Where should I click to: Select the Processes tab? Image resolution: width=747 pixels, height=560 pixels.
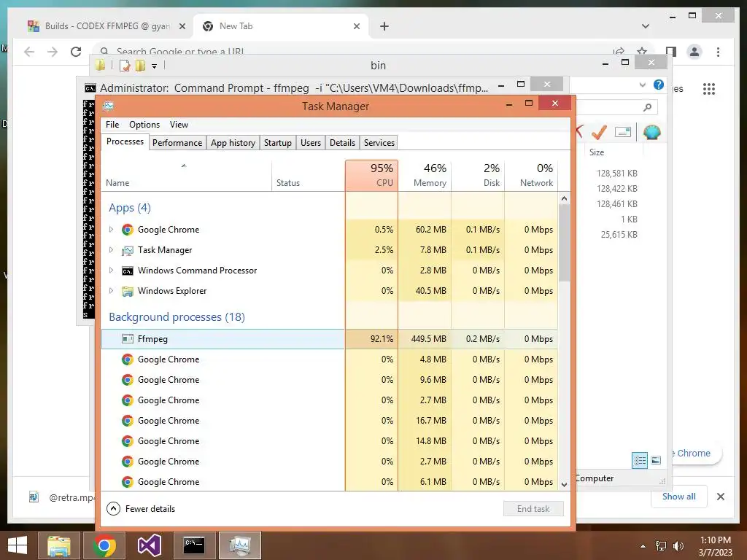[x=125, y=142]
